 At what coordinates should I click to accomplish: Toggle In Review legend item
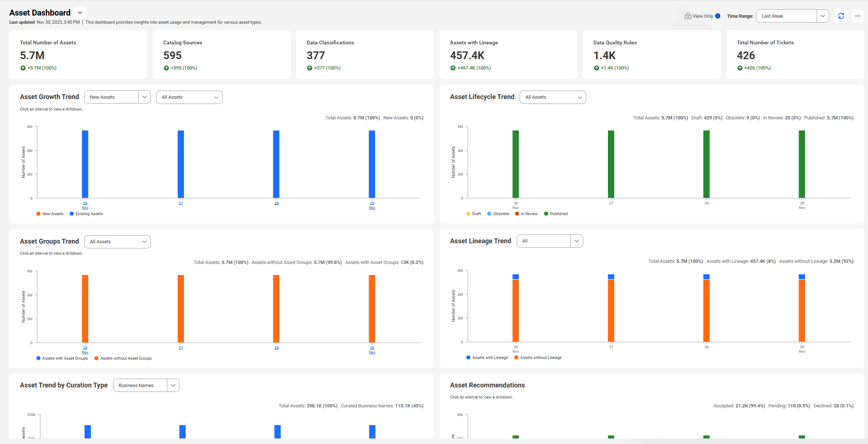pos(526,214)
